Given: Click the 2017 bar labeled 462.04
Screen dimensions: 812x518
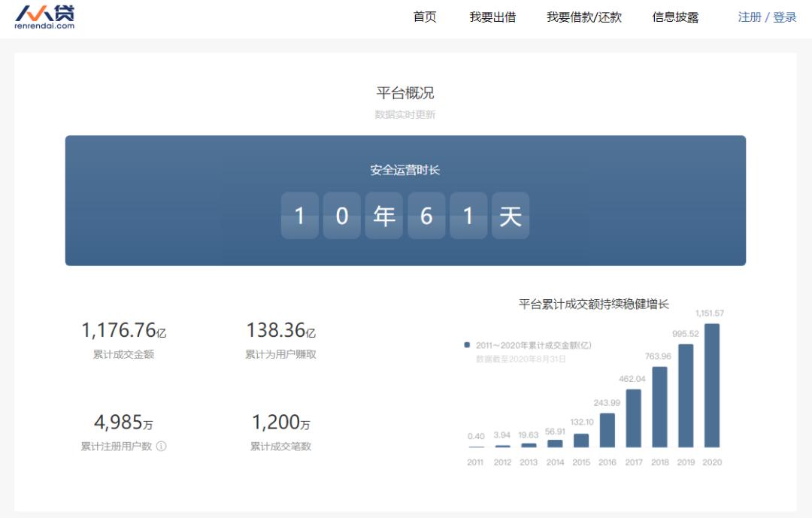Looking at the screenshot, I should [x=632, y=417].
